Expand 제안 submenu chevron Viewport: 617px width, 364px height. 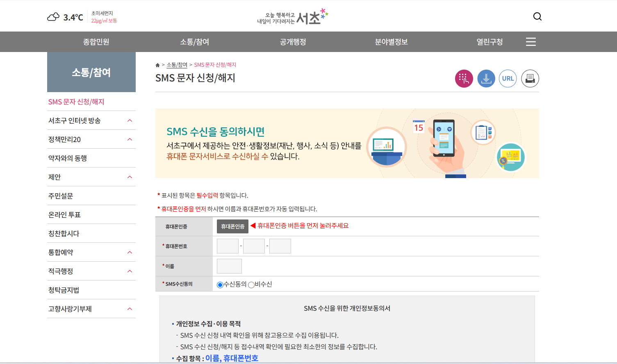[130, 177]
